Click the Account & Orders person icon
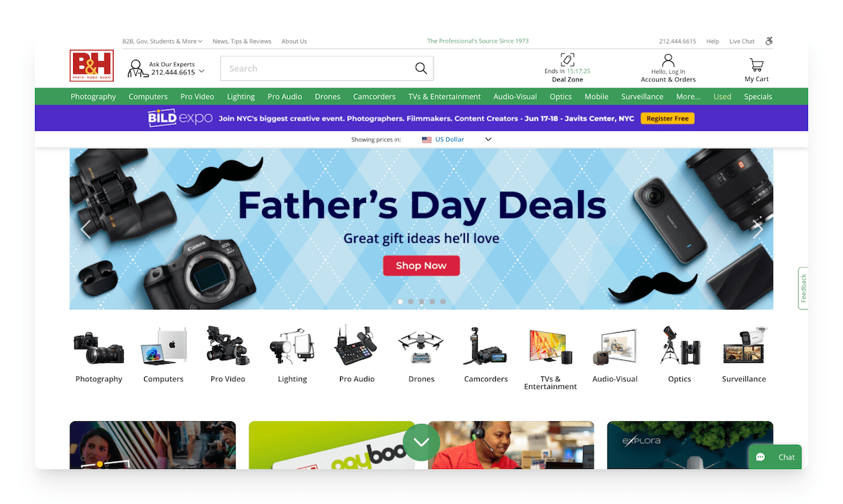The image size is (843, 504). 668,61
